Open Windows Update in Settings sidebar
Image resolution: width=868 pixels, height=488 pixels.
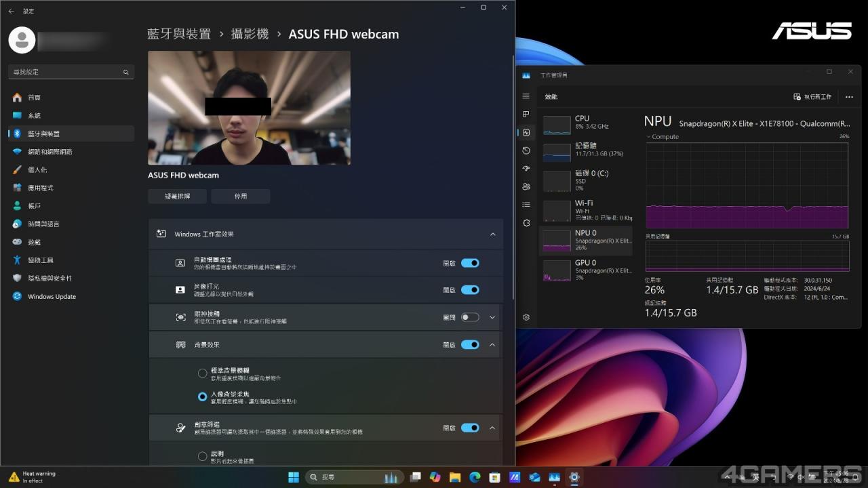pyautogui.click(x=71, y=296)
